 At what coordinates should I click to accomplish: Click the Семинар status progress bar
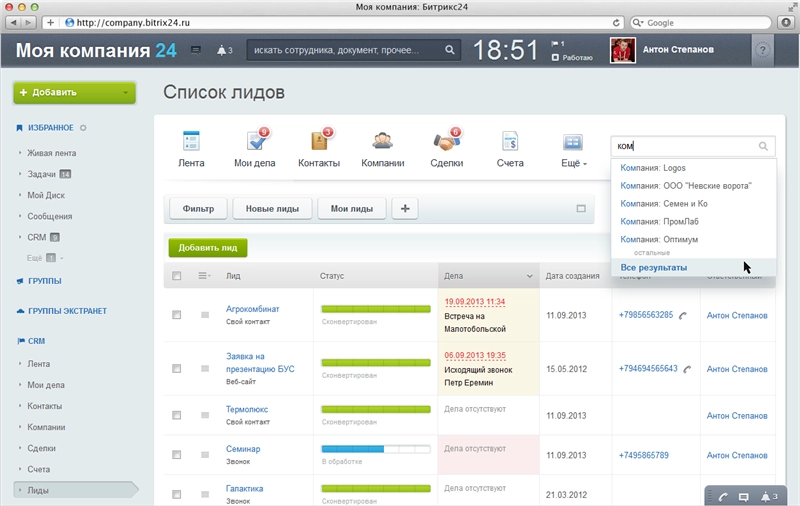point(375,450)
